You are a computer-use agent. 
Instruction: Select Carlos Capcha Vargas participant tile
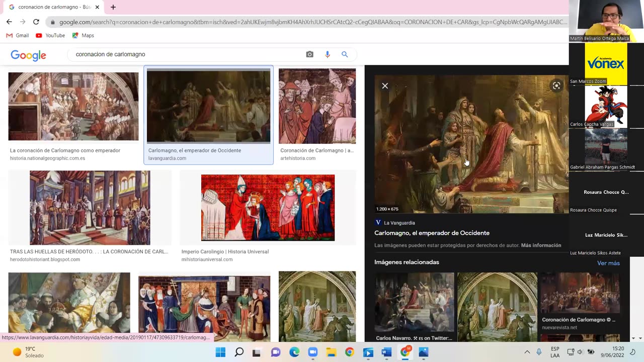coord(606,107)
